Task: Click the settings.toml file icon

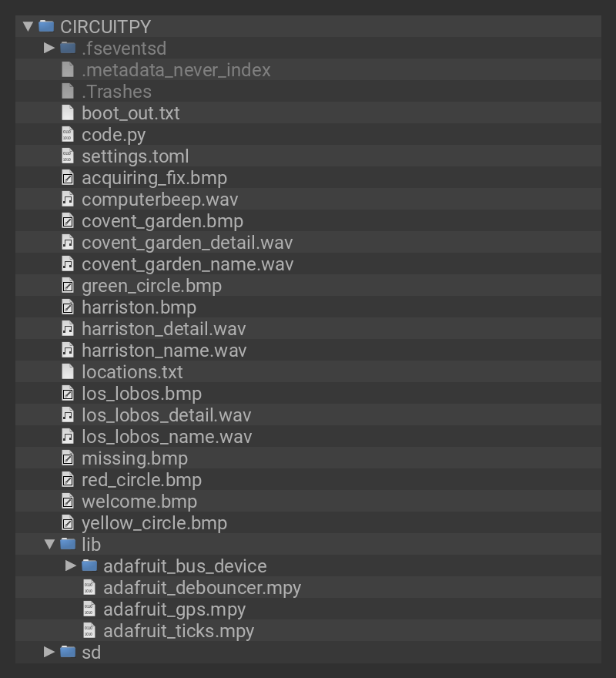Action: click(x=68, y=156)
